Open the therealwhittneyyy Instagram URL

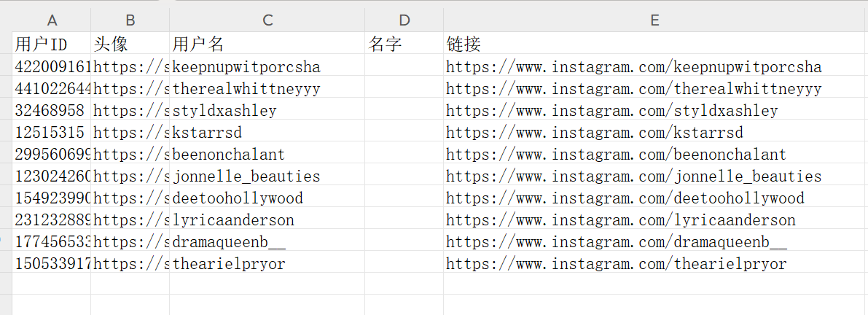click(633, 90)
